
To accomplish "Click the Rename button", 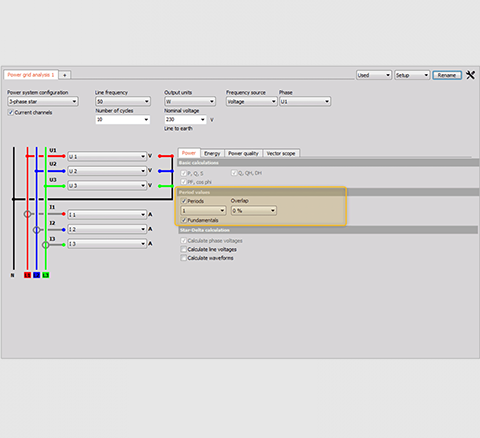I will (x=447, y=75).
